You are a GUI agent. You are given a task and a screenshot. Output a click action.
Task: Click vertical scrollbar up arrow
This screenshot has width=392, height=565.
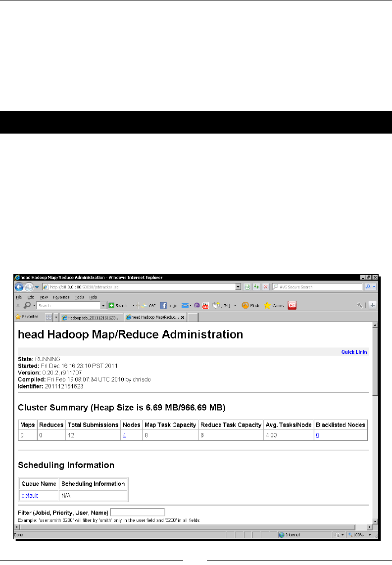pos(375,326)
